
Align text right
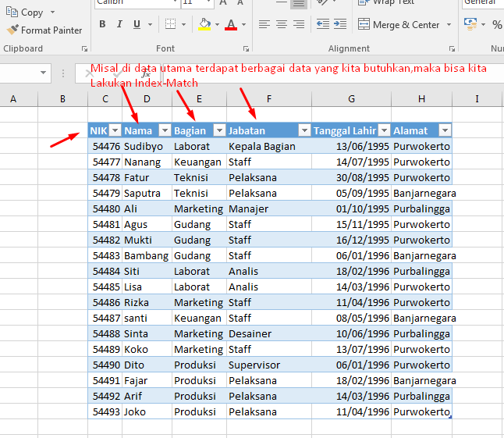(299, 24)
